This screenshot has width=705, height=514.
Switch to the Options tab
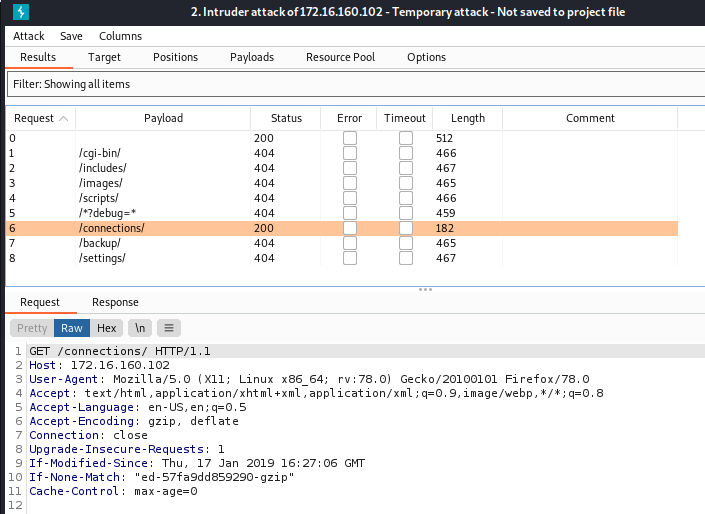[426, 57]
